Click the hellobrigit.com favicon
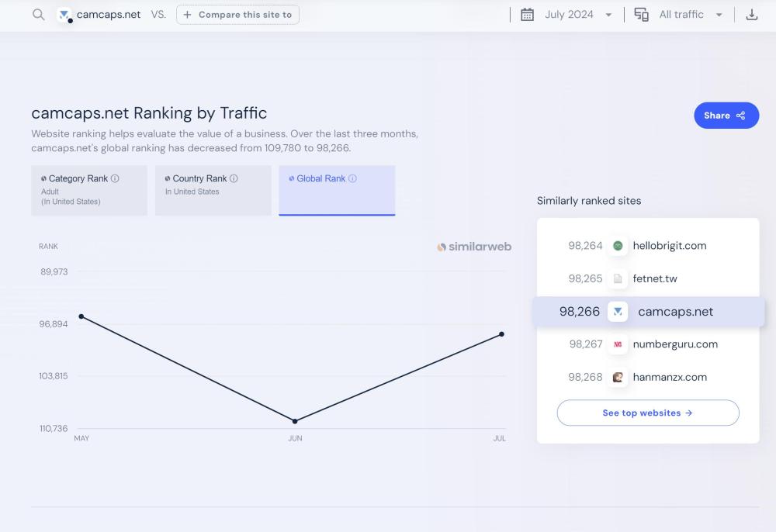The height and width of the screenshot is (532, 776). pos(618,246)
